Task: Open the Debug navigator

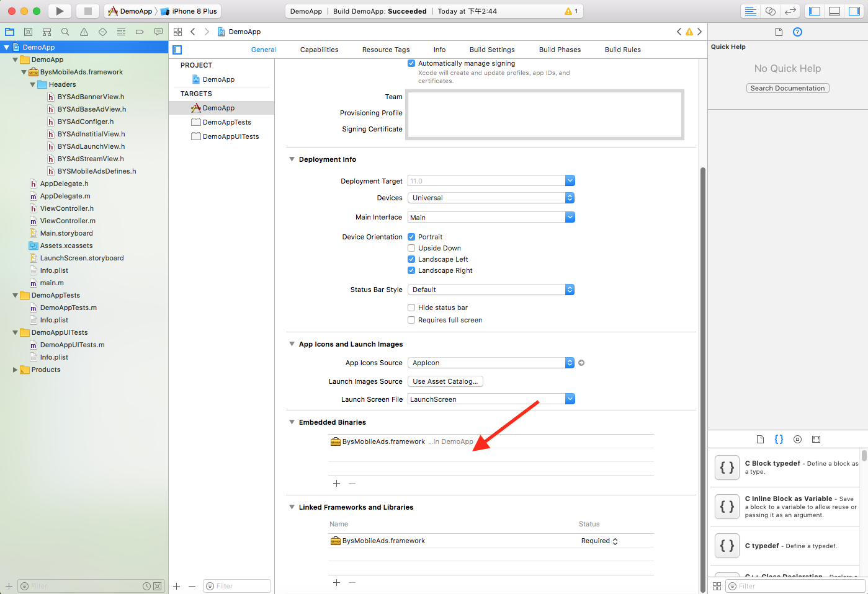Action: coord(121,32)
